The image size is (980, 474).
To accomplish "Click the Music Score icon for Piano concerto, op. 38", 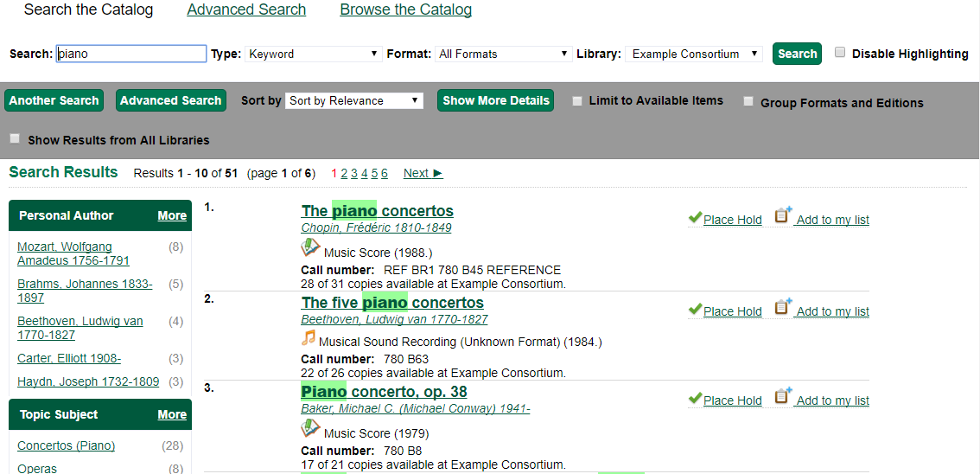I will 310,428.
